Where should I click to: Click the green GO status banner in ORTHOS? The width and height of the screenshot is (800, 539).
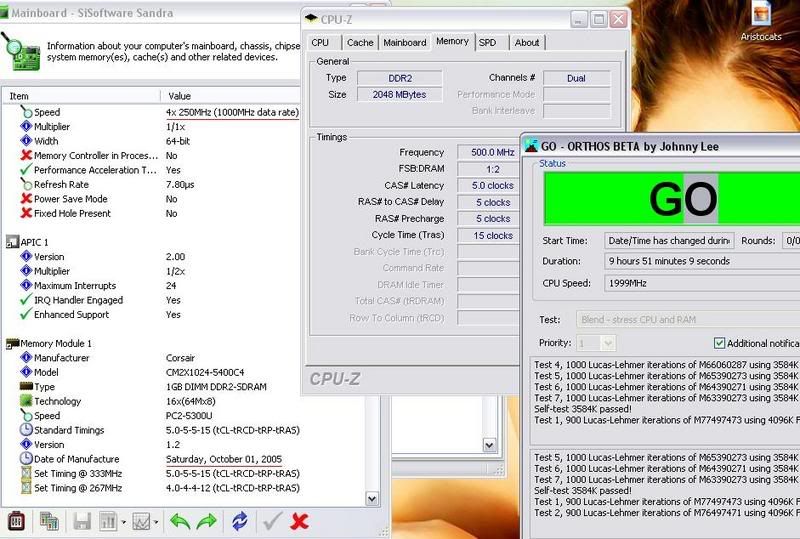pos(672,199)
